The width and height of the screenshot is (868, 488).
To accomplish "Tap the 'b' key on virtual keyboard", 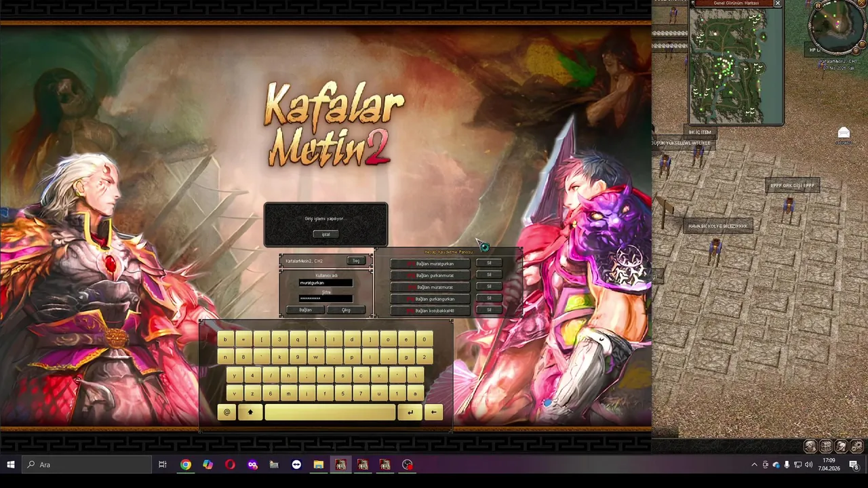I will [226, 339].
